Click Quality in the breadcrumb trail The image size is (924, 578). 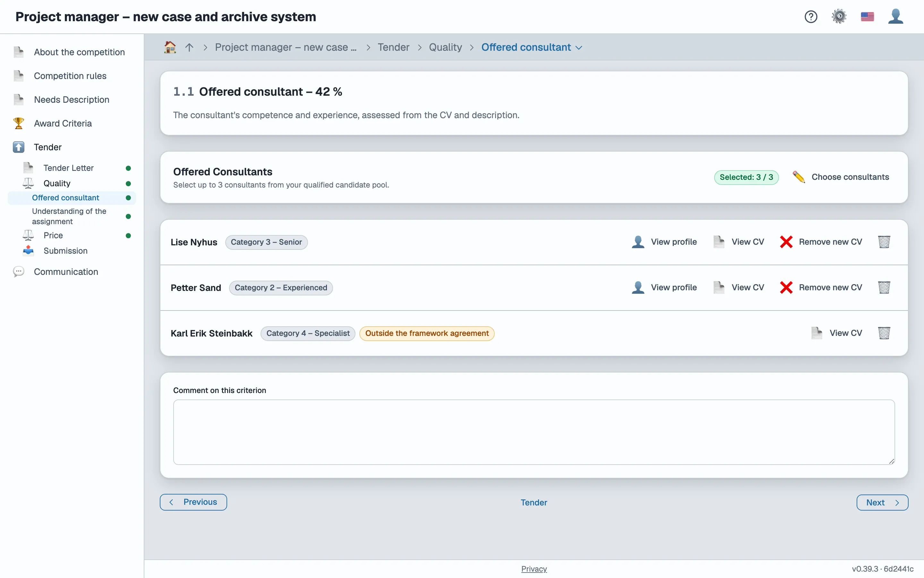[x=445, y=48]
